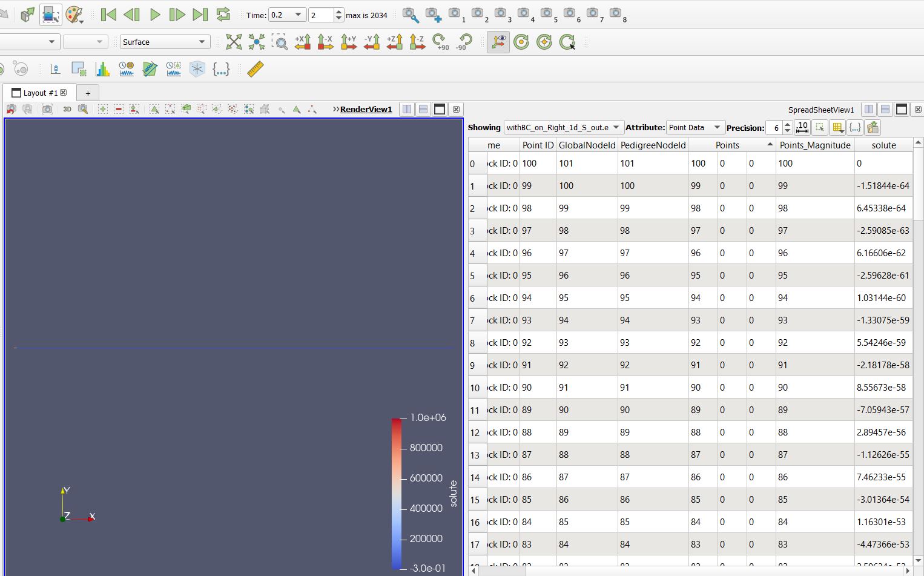Click the RenderView1 title link
Image resolution: width=924 pixels, height=576 pixels.
366,109
